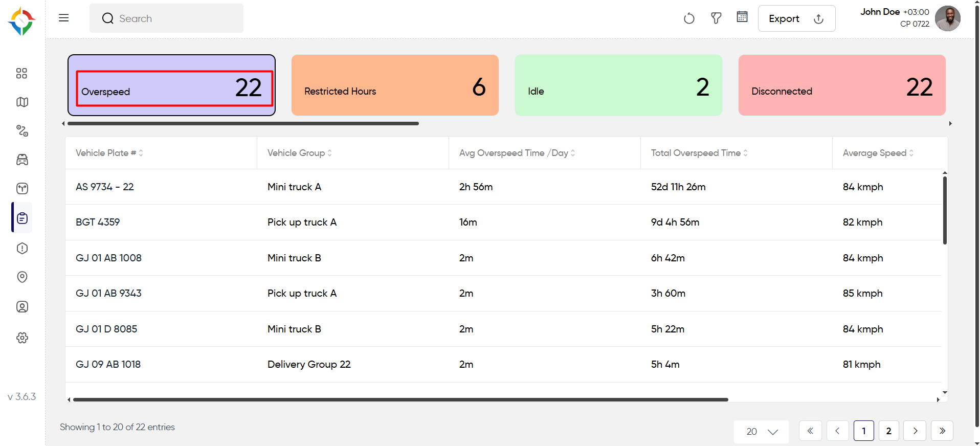Open the filter funnel icon
Image resolution: width=980 pixels, height=446 pixels.
pyautogui.click(x=716, y=18)
